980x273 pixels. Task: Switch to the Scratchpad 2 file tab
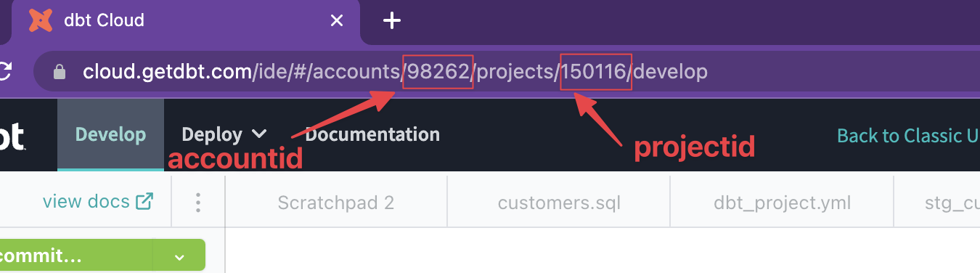336,202
